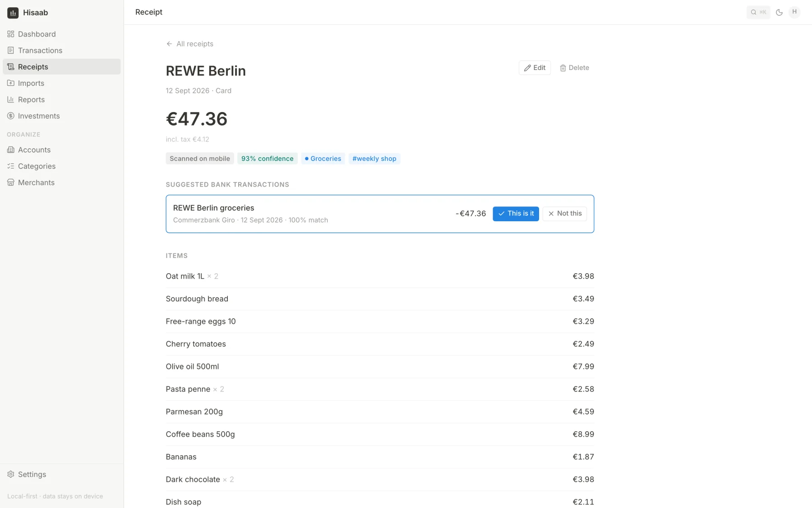The width and height of the screenshot is (812, 508).
Task: Click the Delete receipt button
Action: [x=574, y=68]
